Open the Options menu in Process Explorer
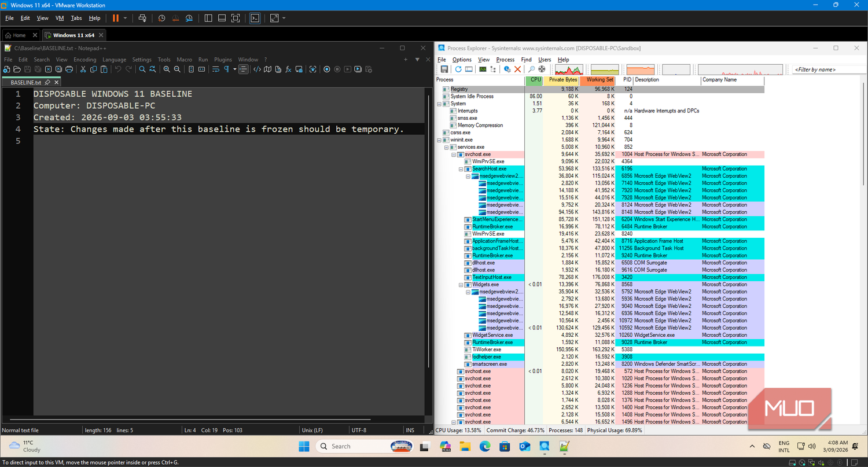This screenshot has width=868, height=467. 462,59
